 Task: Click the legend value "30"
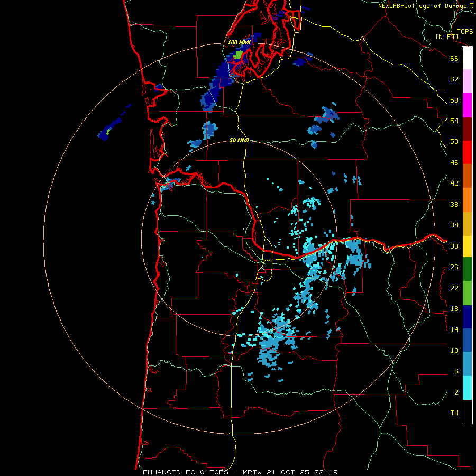pos(454,246)
